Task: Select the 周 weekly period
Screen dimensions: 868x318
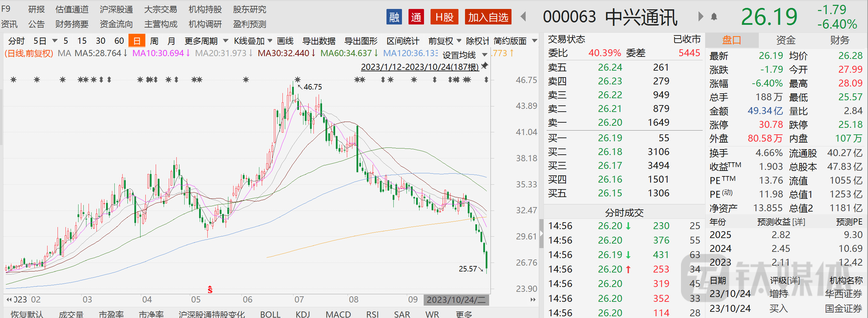Action: (154, 41)
